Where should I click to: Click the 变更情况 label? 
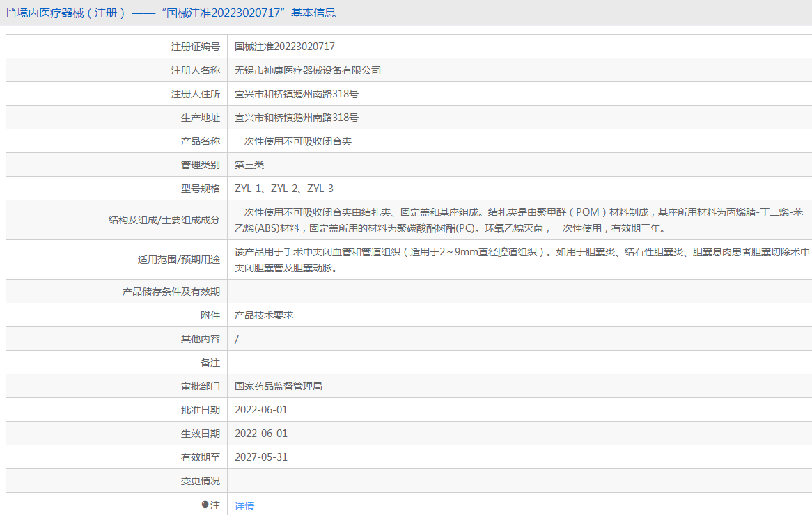click(201, 482)
